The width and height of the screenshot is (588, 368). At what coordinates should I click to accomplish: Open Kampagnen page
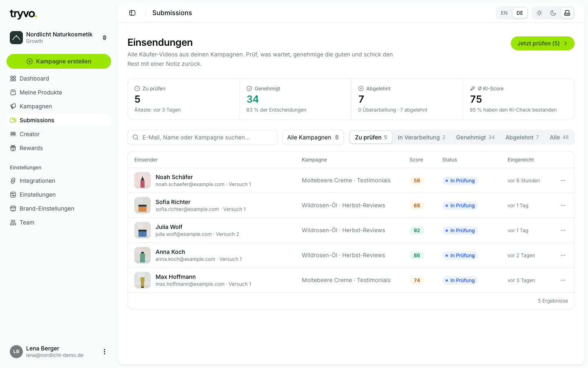coord(59,106)
